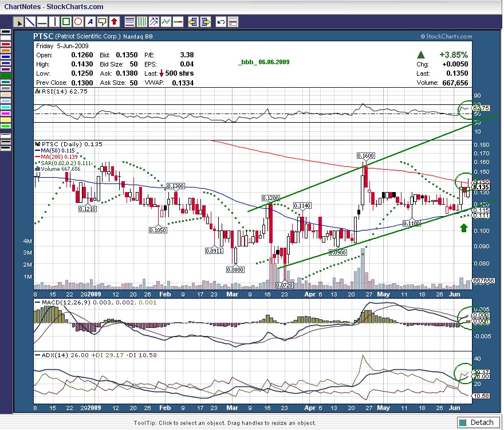Image resolution: width=504 pixels, height=430 pixels.
Task: Pick the dark green color swatch
Action: coord(6,76)
